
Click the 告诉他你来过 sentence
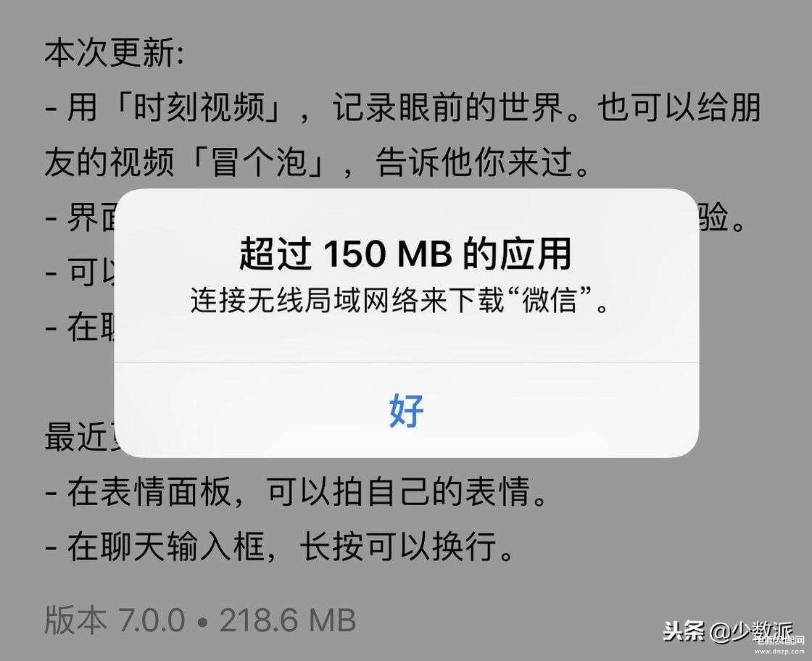474,162
